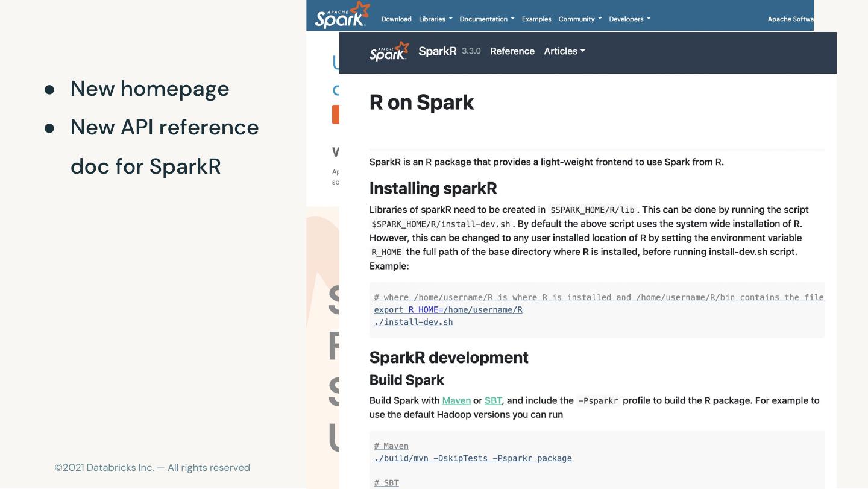Click the "SparkR development" heading
Screen dimensions: 868x489
click(448, 358)
